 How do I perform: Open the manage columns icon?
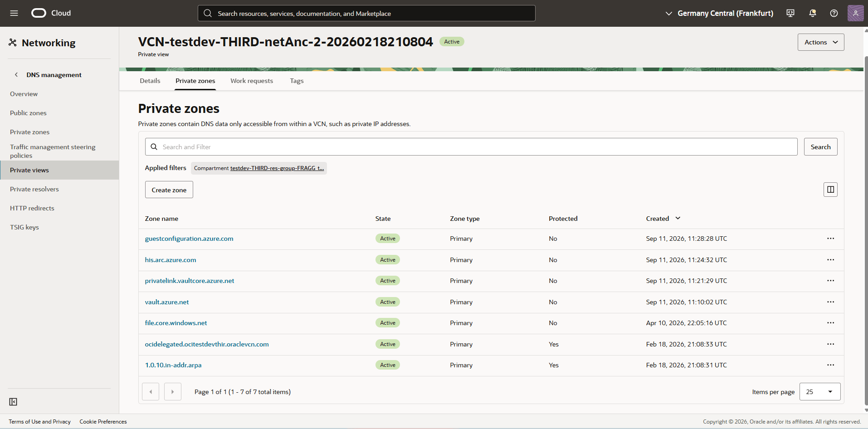click(830, 190)
